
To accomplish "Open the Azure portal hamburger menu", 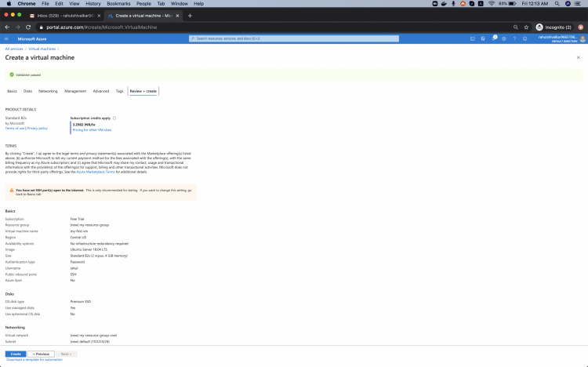I will coord(6,38).
